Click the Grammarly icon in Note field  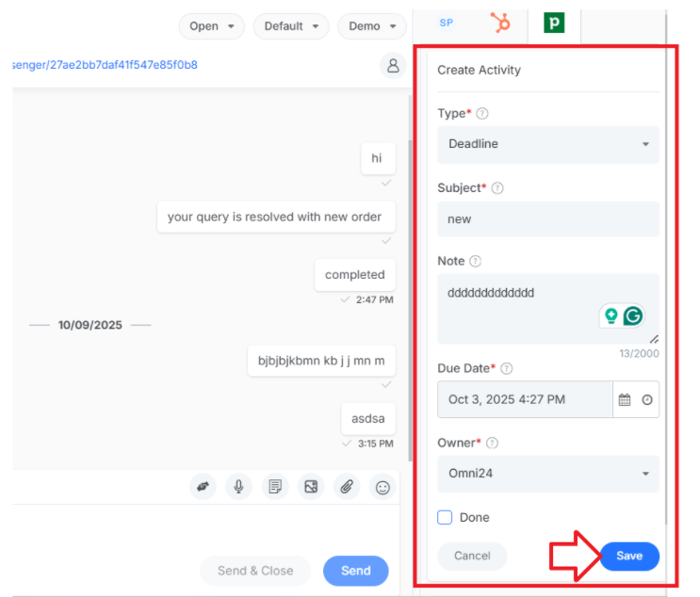tap(632, 315)
